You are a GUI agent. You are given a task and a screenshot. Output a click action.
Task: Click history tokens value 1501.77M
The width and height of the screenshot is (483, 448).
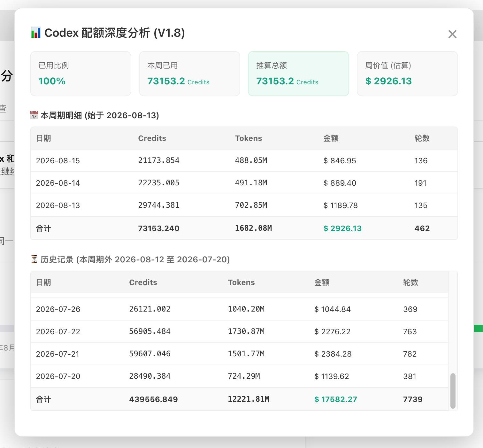tap(246, 354)
